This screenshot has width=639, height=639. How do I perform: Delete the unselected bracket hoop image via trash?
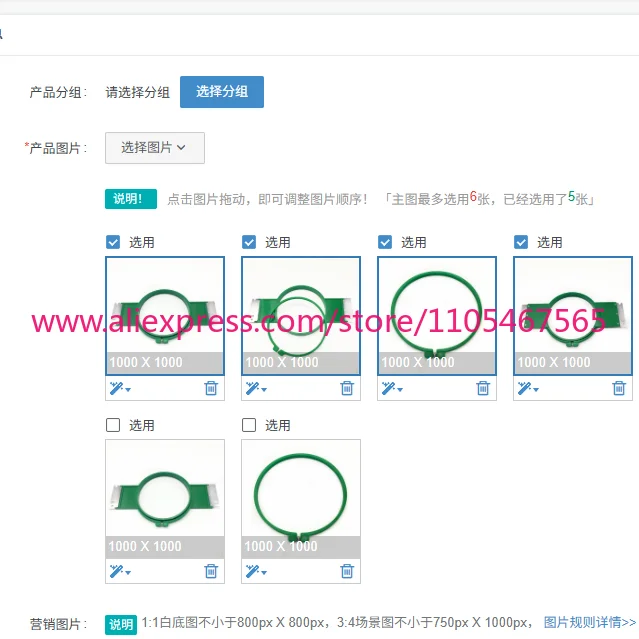211,571
